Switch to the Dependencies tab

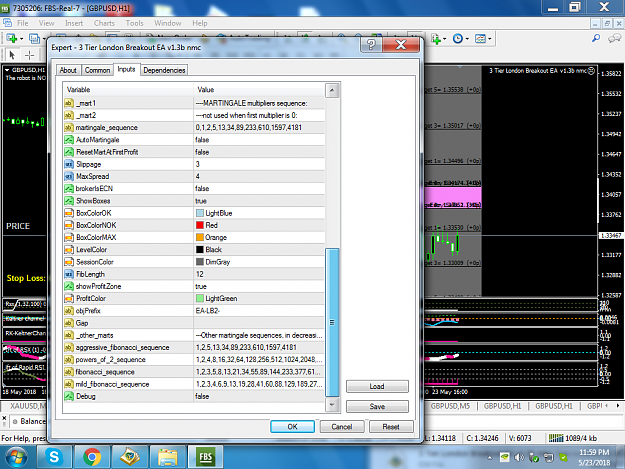[x=164, y=70]
